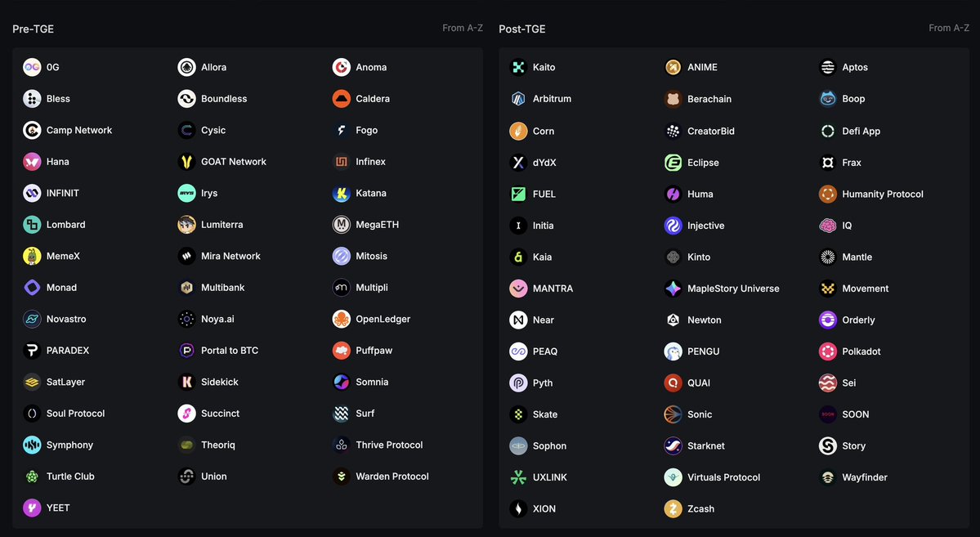Image resolution: width=980 pixels, height=537 pixels.
Task: Click the Soul Protocol name
Action: [x=76, y=414]
